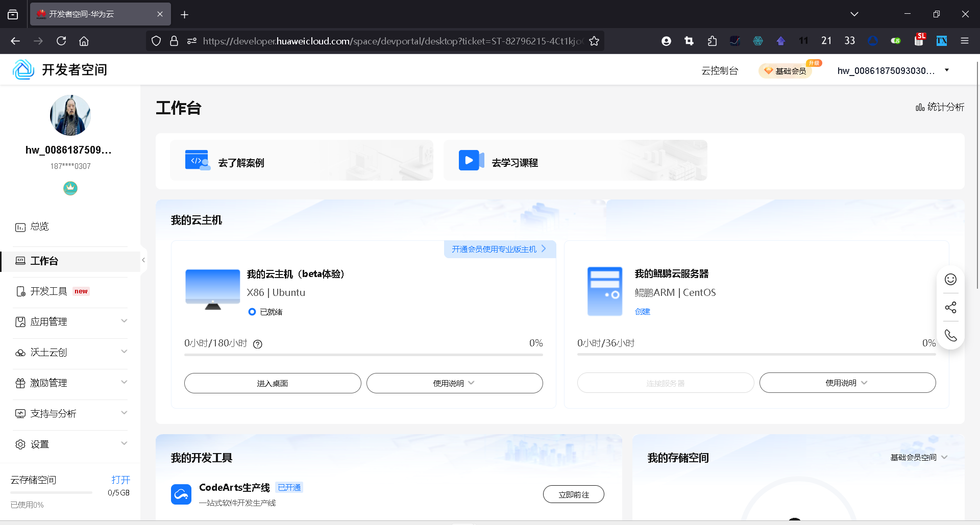This screenshot has width=980, height=525.
Task: Open 开发工具 from the sidebar
Action: click(x=49, y=291)
